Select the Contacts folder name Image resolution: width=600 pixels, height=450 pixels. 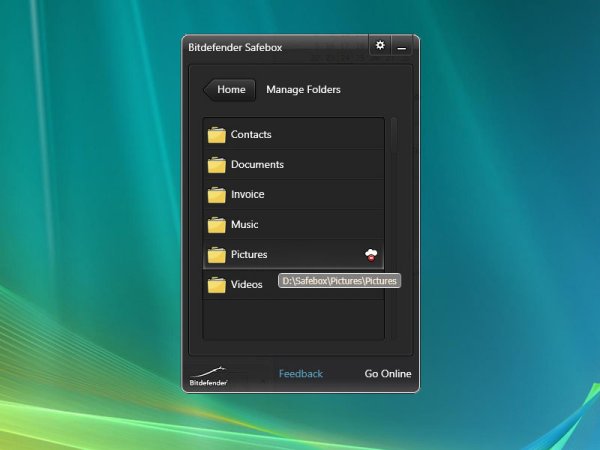click(251, 135)
